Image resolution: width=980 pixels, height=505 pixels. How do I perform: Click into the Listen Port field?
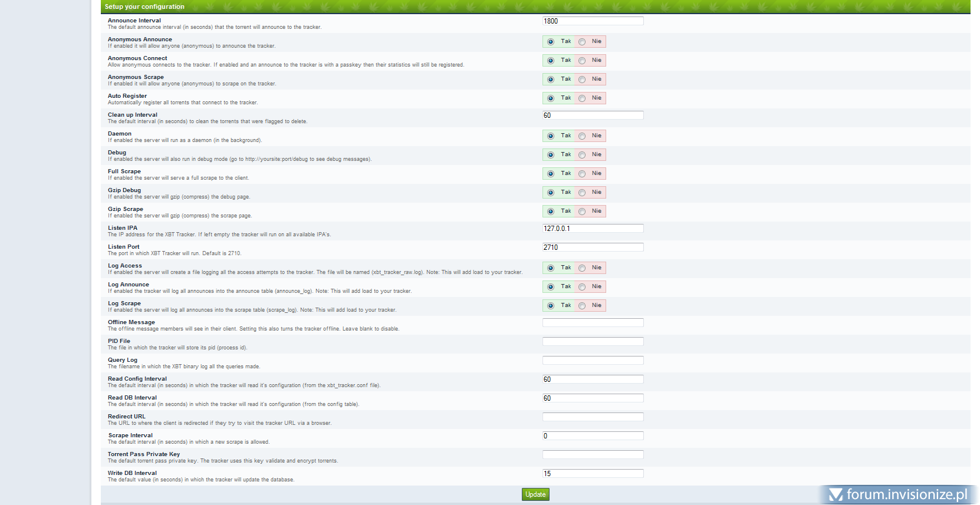(x=593, y=247)
